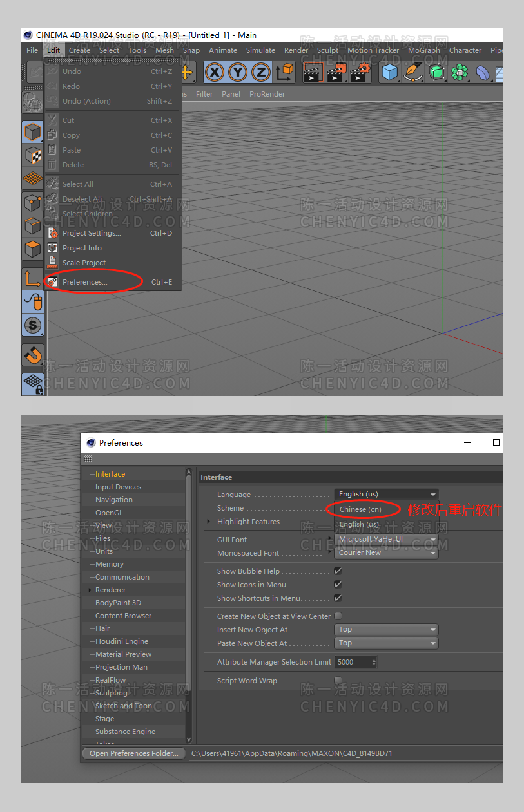The width and height of the screenshot is (524, 812).
Task: Toggle the Show Shortcuts in Menu checkbox
Action: point(338,598)
